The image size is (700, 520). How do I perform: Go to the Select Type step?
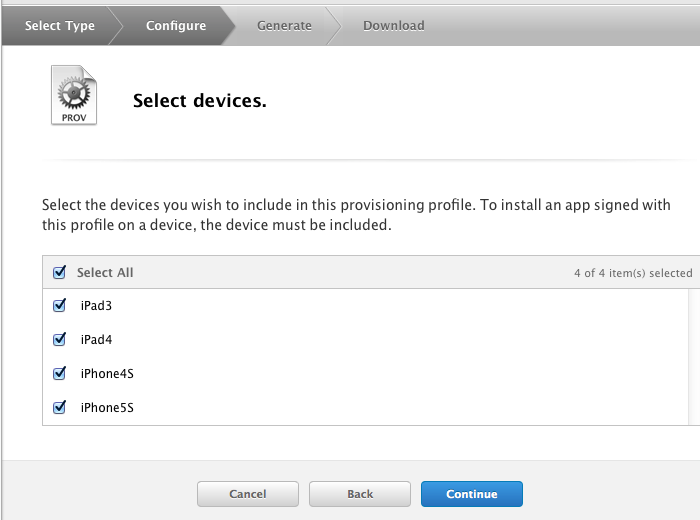coord(60,25)
